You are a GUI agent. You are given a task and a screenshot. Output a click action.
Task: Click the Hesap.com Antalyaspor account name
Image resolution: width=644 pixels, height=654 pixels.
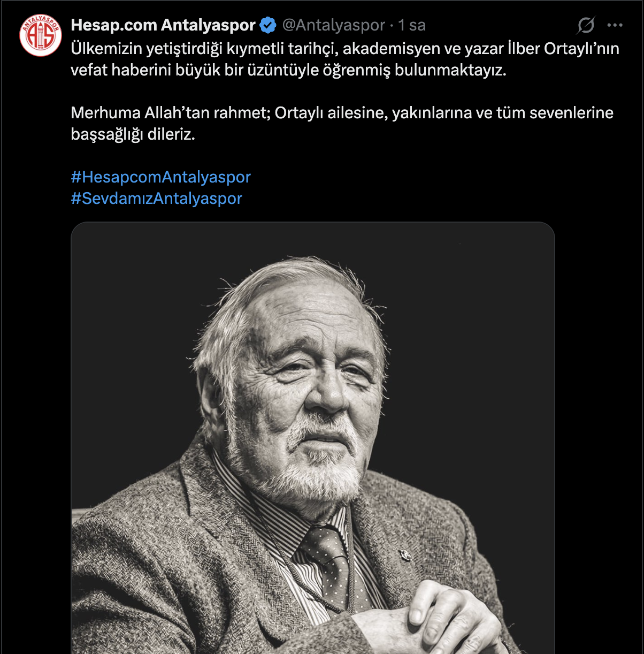[x=163, y=25]
